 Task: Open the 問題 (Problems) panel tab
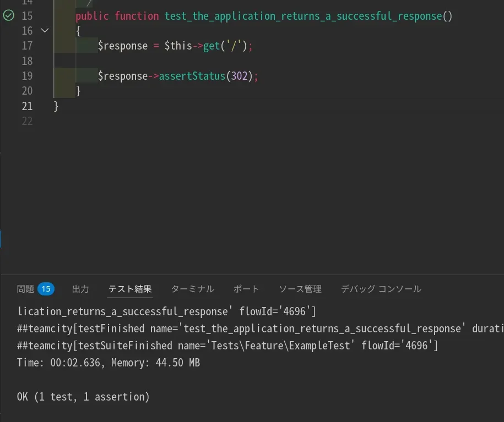(x=25, y=289)
